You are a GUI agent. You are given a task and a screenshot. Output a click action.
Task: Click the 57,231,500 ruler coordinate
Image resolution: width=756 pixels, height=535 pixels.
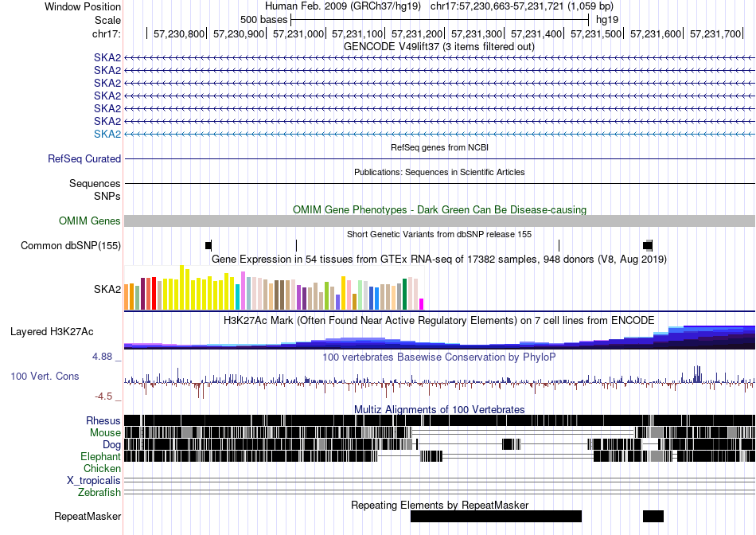click(596, 33)
